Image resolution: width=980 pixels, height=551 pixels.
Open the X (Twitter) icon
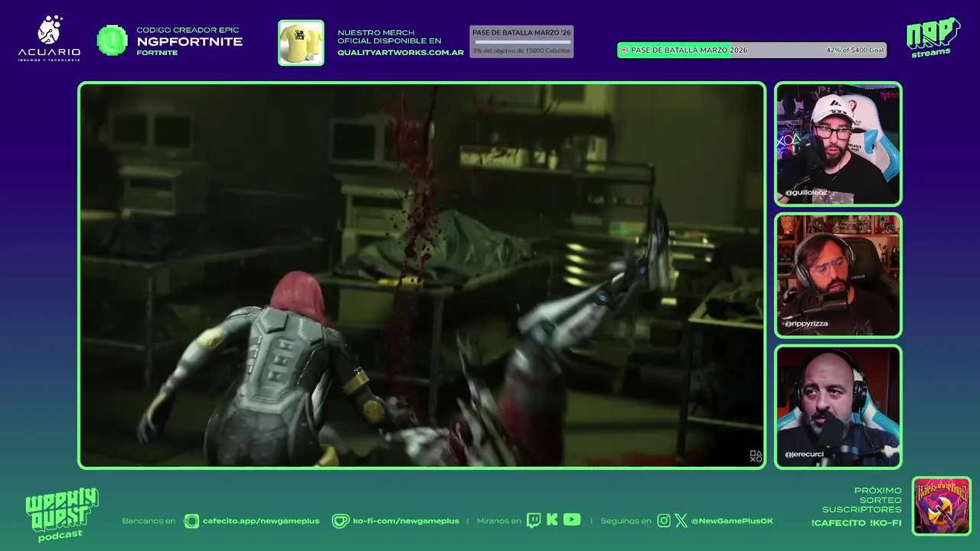[x=681, y=521]
